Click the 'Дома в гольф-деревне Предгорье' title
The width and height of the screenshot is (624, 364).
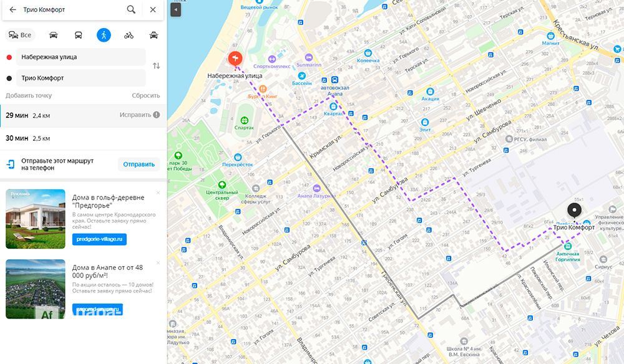[108, 201]
